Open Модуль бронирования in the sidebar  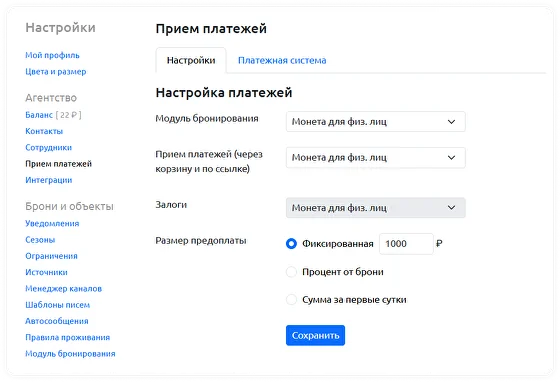click(x=70, y=354)
